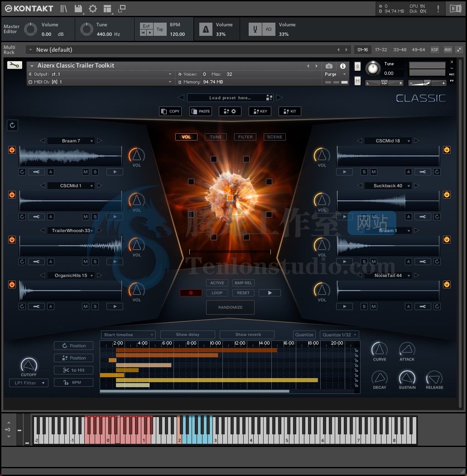Play the Braam 7 sample preview
This screenshot has width=467, height=476.
point(115,172)
